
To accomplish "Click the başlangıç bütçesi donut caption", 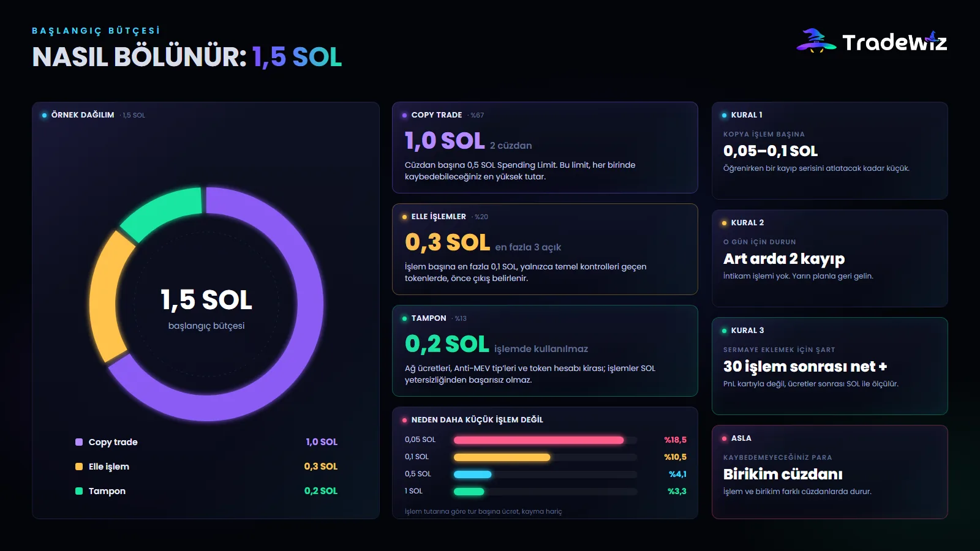I will tap(206, 326).
